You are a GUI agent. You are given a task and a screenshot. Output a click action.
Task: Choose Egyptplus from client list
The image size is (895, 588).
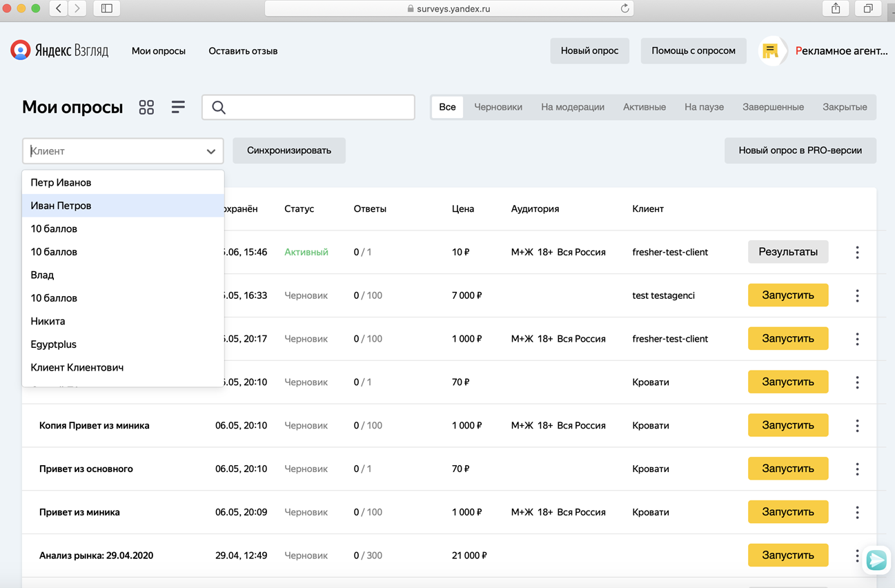point(123,344)
